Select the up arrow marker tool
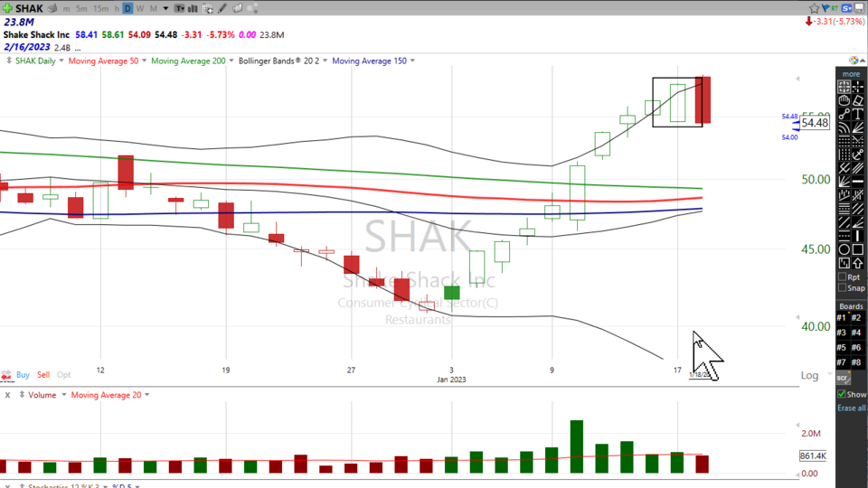 (858, 263)
